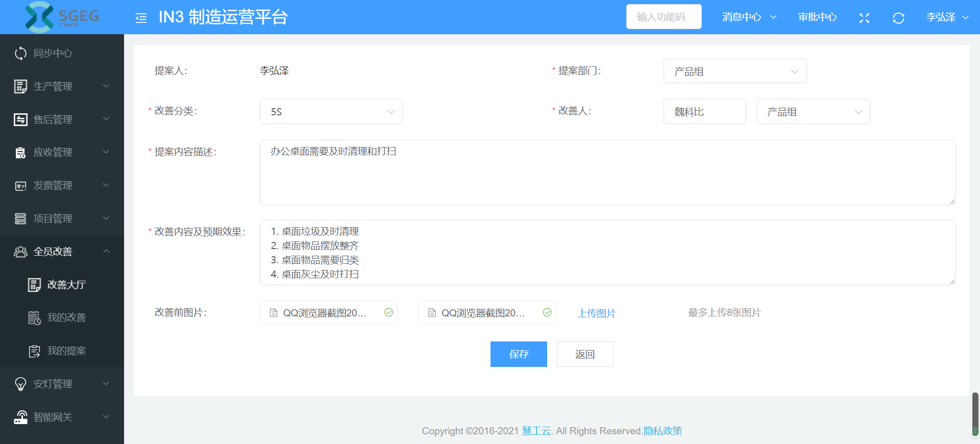This screenshot has height=444, width=980.
Task: Click first uploaded QQ浏览器截图 file
Action: coord(325,313)
